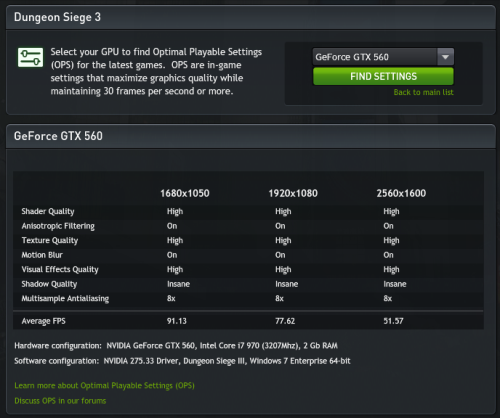Click the 51.57 average FPS value

click(393, 321)
